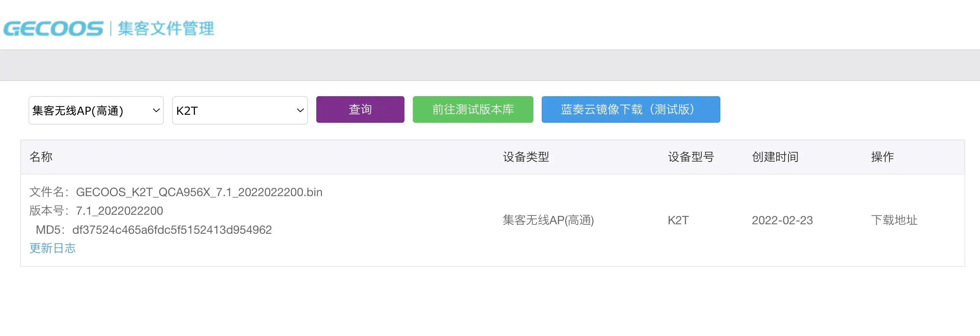Go to 前往测试版本库 green button

(x=473, y=109)
